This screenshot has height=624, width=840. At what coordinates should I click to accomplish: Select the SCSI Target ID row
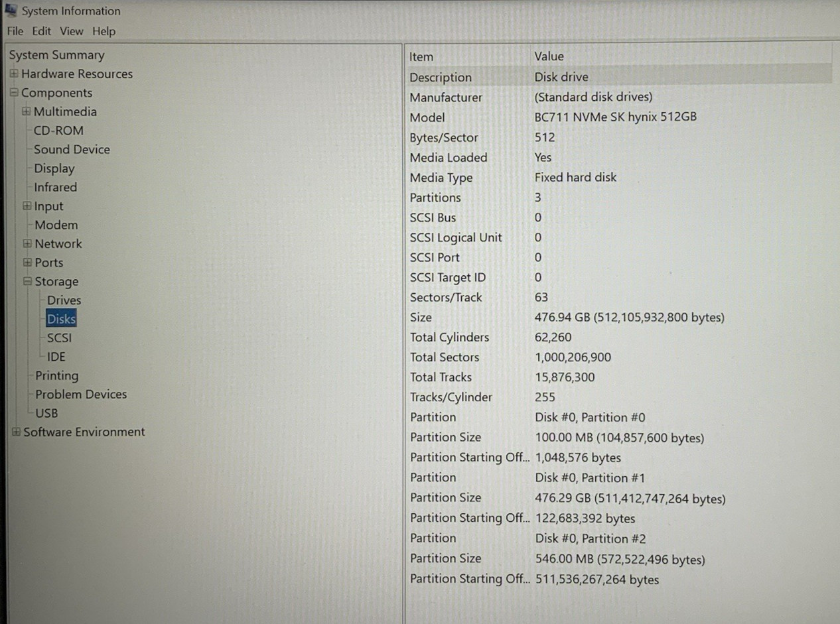pos(619,277)
